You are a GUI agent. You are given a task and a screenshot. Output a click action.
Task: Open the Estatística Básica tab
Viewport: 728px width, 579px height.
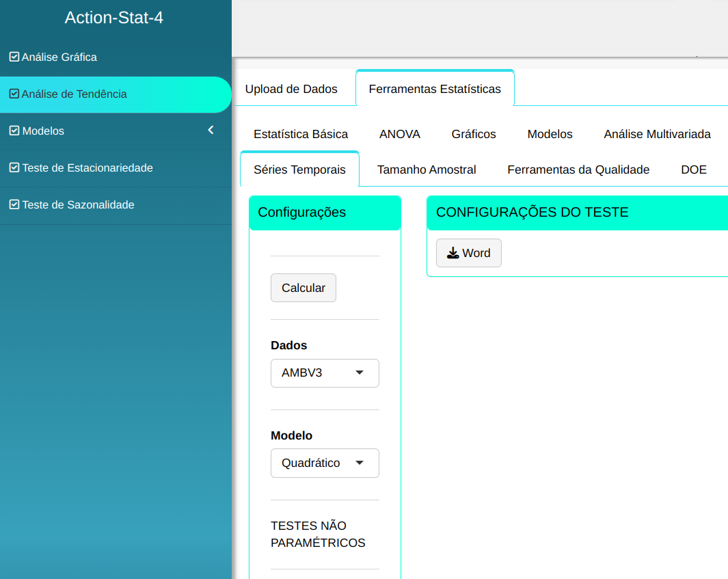301,134
